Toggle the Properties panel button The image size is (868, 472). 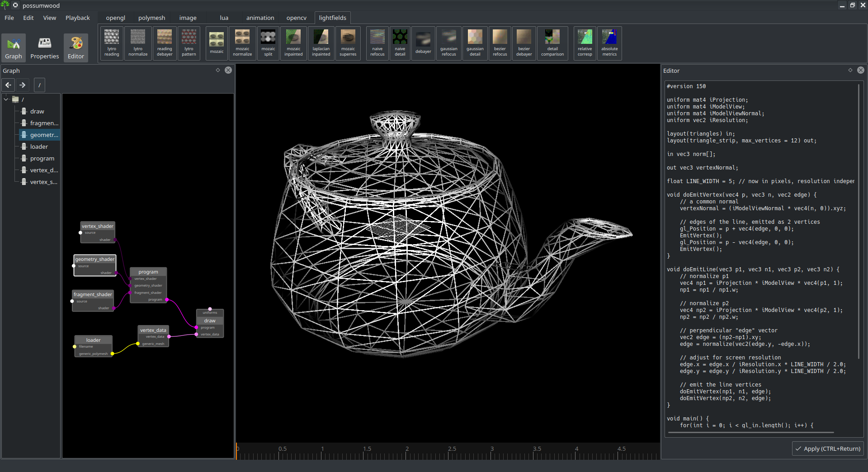pyautogui.click(x=44, y=47)
